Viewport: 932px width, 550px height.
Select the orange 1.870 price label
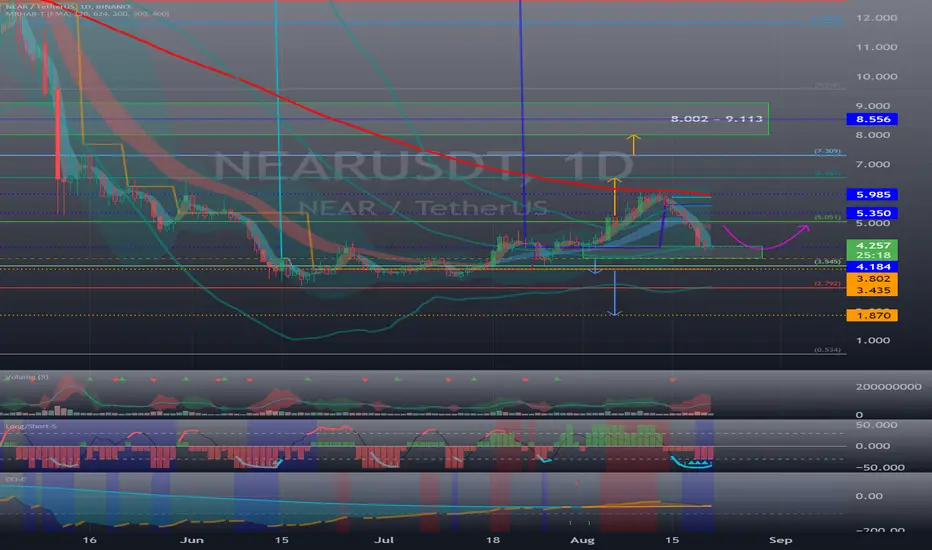(872, 315)
